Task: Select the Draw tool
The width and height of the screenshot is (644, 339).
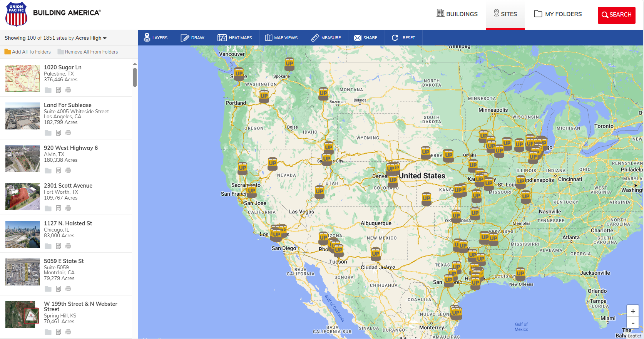Action: 192,38
